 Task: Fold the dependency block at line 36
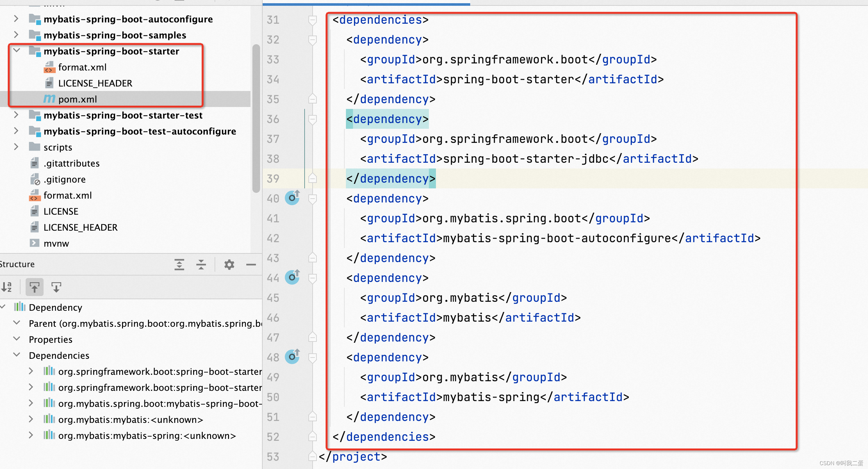312,119
